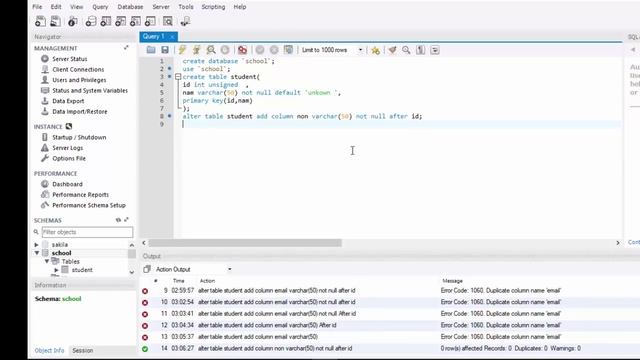640x360 pixels.
Task: Execute statement under cursor
Action: tap(196, 50)
